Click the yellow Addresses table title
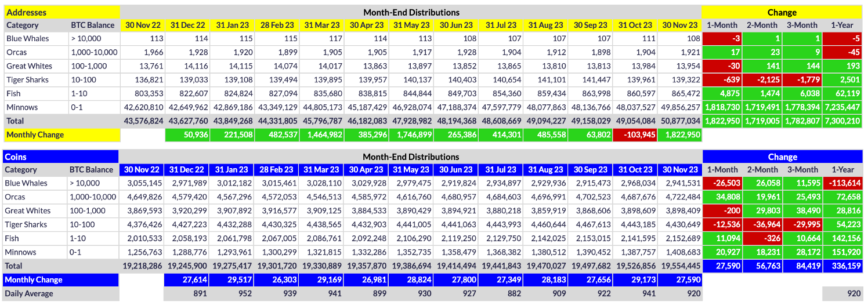 (62, 12)
